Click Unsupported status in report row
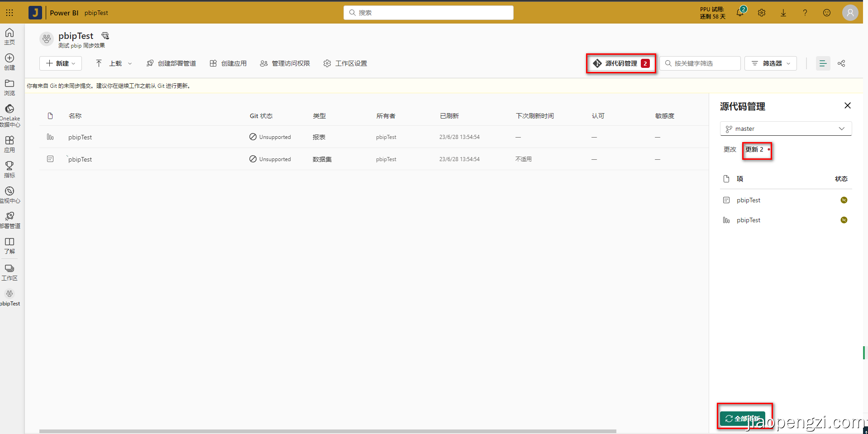Viewport: 868px width, 434px height. tap(270, 137)
